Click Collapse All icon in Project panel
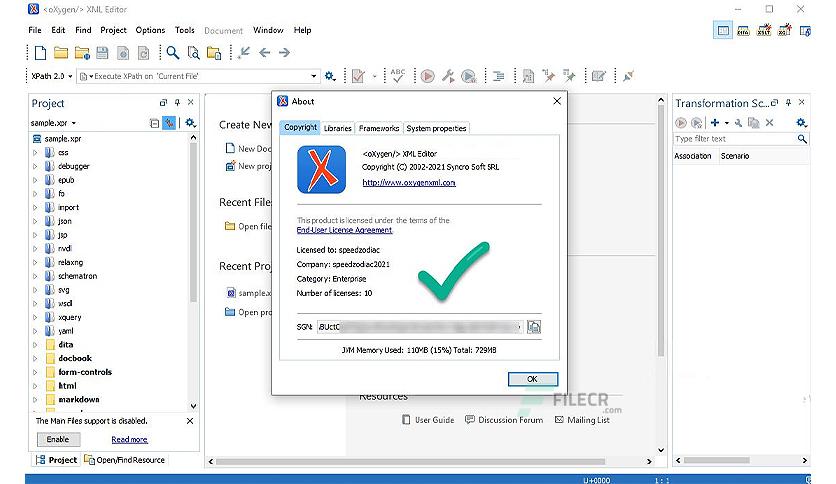This screenshot has height=484, width=836. point(155,123)
